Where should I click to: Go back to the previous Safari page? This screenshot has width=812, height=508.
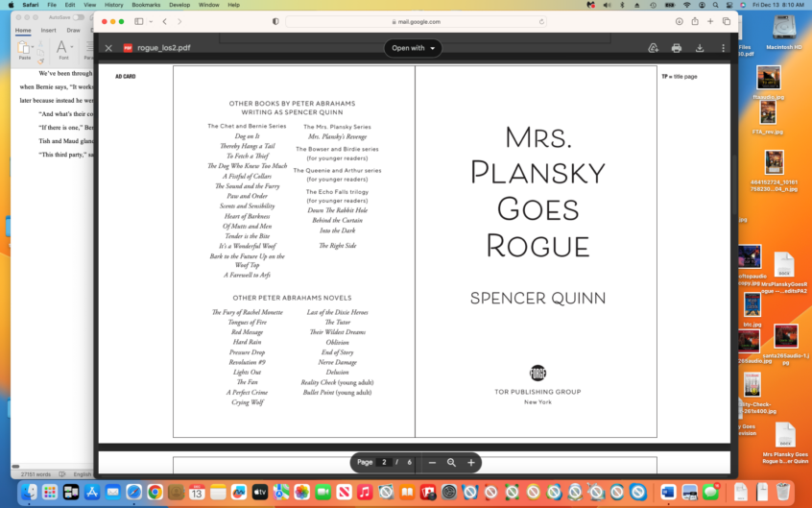point(165,22)
